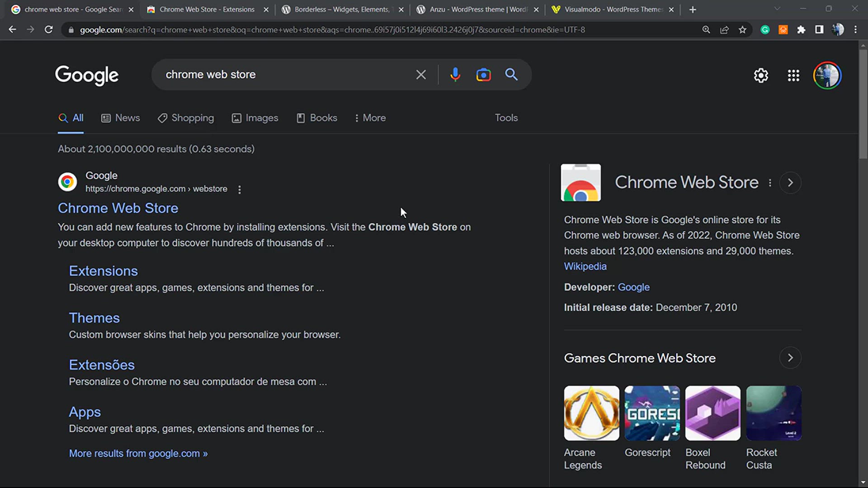Open the Arcane Legends game thumbnail

(x=591, y=413)
